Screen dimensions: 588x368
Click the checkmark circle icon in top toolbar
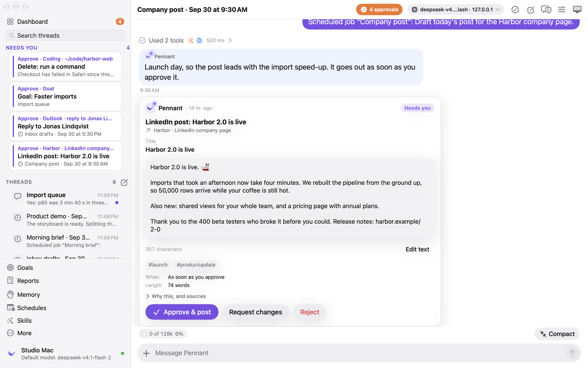tap(515, 10)
